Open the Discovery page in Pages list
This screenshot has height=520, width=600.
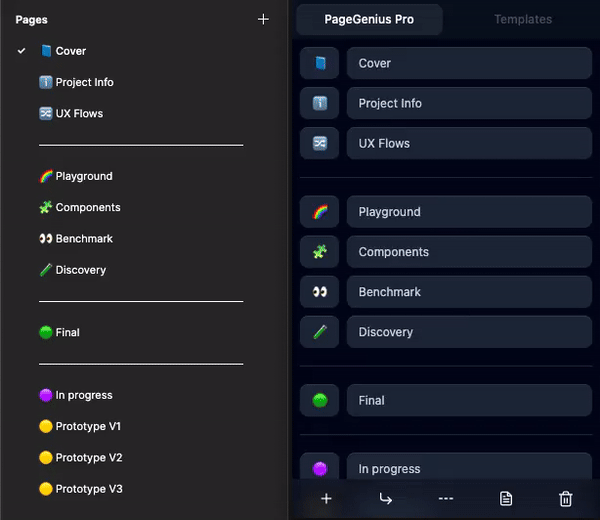tap(73, 270)
